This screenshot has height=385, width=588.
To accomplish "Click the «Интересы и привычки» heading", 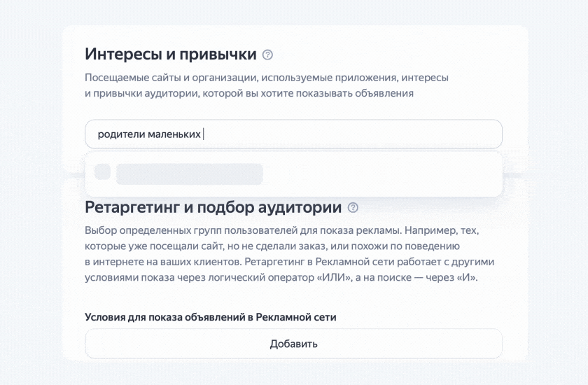I will point(170,55).
